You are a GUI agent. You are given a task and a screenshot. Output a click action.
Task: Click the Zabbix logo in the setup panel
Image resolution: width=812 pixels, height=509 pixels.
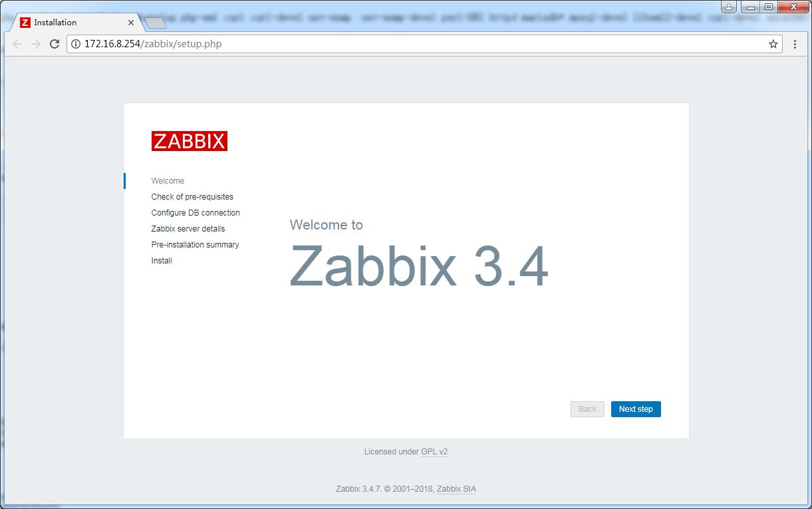[x=189, y=141]
